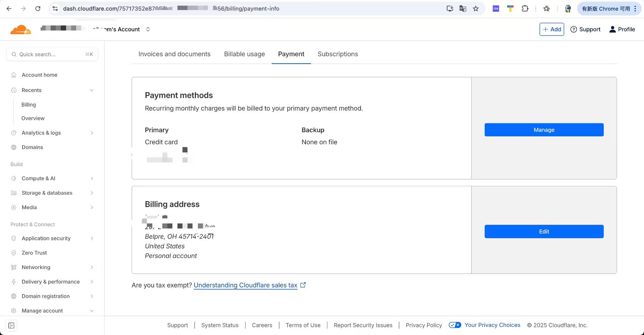
Task: Collapse the Recents section chevron
Action: click(92, 90)
